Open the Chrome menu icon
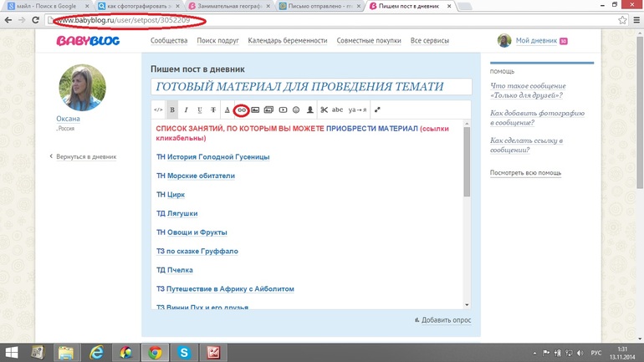644x362 pixels. (x=636, y=20)
